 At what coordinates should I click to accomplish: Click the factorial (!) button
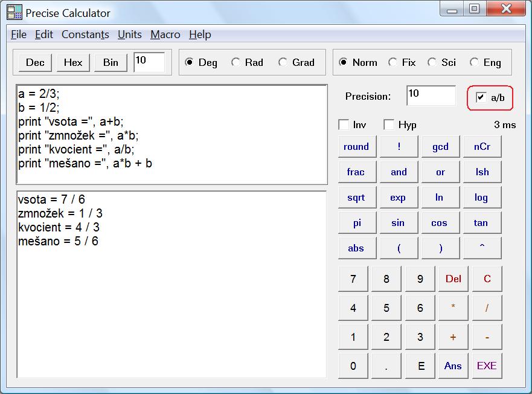coord(399,147)
